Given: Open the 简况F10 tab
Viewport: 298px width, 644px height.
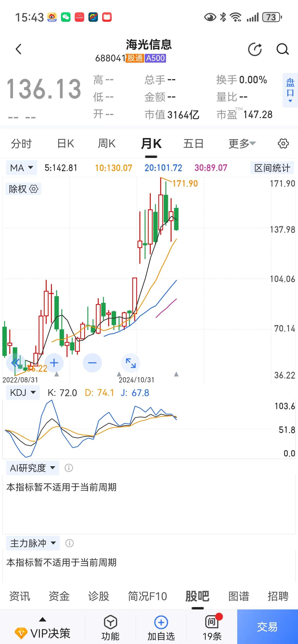Looking at the screenshot, I should click(147, 596).
